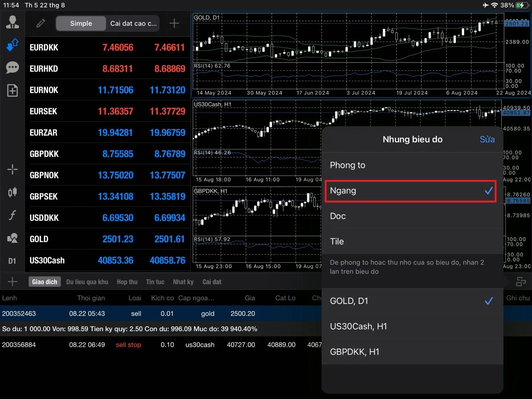Tap the battery indicator in status bar
The width and height of the screenshot is (532, 399).
pos(522,5)
